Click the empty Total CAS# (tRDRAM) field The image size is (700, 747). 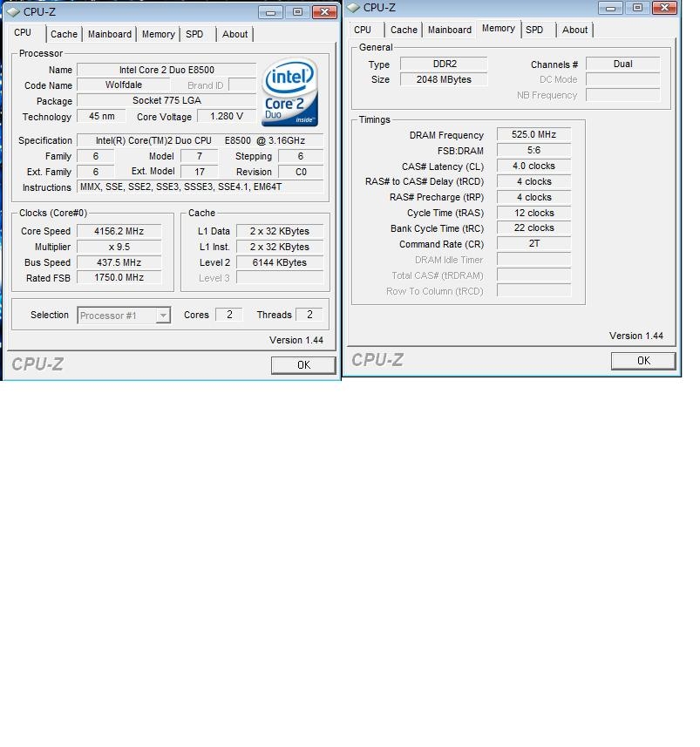533,275
